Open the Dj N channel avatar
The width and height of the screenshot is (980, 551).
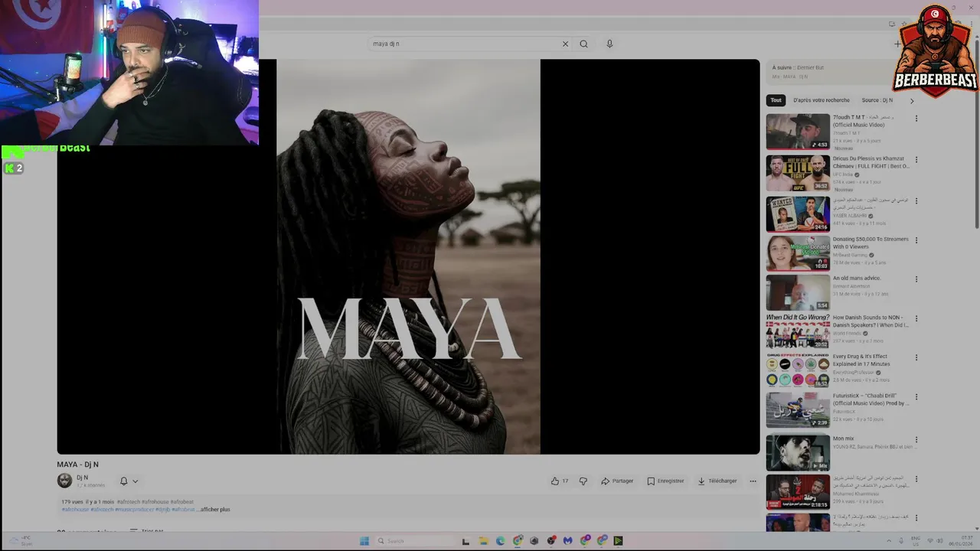64,481
